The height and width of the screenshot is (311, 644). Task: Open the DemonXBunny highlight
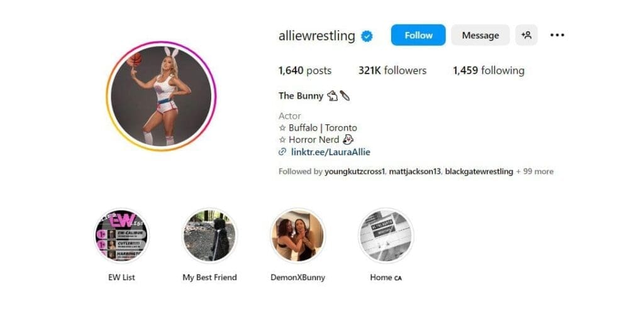coord(297,236)
